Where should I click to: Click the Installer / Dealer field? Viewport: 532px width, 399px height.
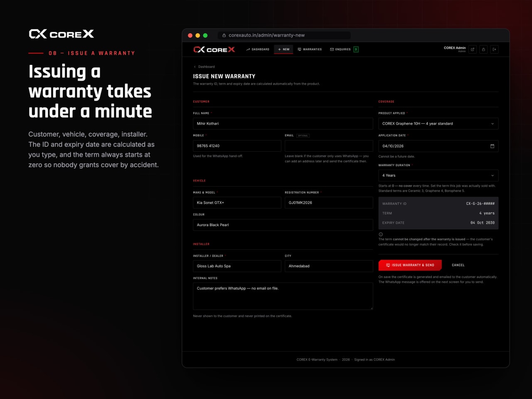tap(237, 266)
